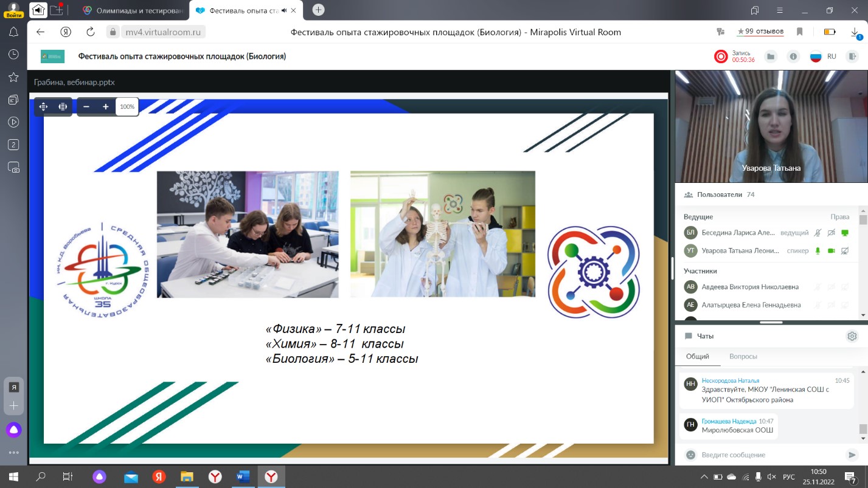Toggle screen sharing for Беседина Лариса
Screen dimensions: 868x488
click(x=845, y=233)
